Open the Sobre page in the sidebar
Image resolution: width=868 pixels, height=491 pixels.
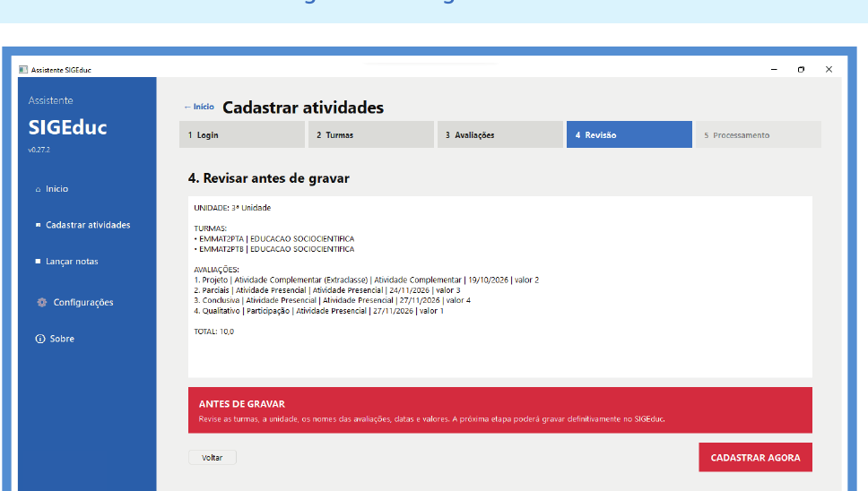click(x=62, y=339)
